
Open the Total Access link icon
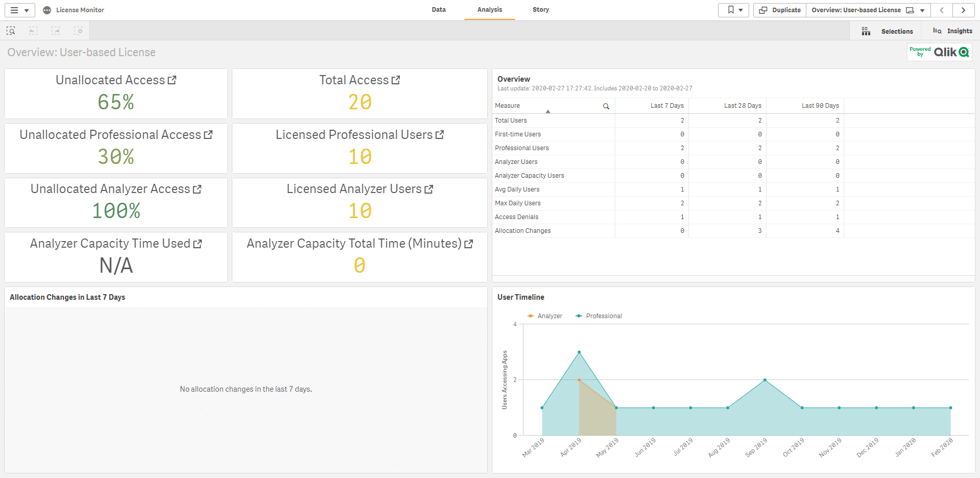396,80
